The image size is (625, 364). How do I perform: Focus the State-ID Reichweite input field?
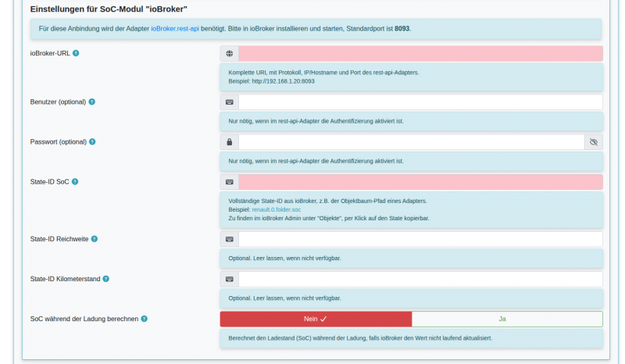[x=420, y=239]
